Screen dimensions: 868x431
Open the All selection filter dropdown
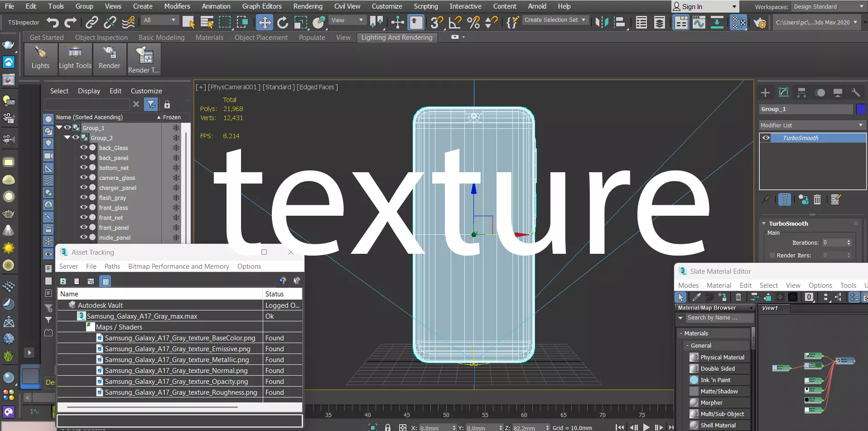tap(159, 20)
